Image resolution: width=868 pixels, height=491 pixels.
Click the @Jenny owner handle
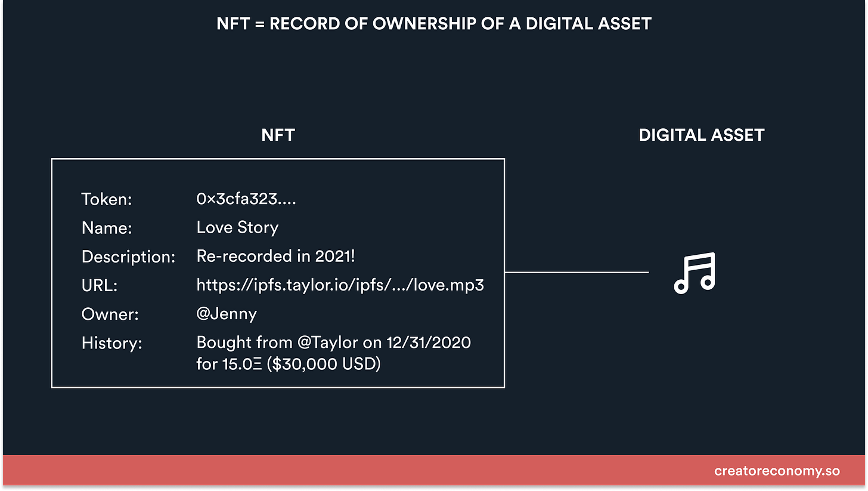(x=227, y=314)
